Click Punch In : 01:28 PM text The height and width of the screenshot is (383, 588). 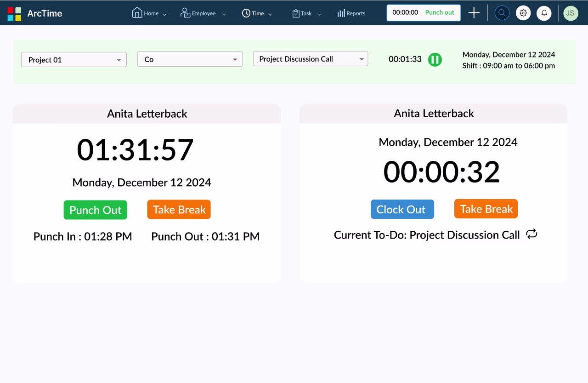click(x=83, y=236)
